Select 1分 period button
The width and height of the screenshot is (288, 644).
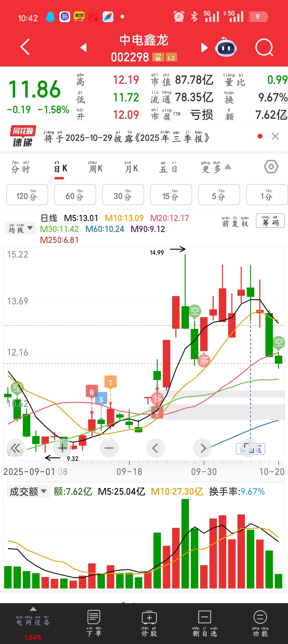(x=267, y=195)
